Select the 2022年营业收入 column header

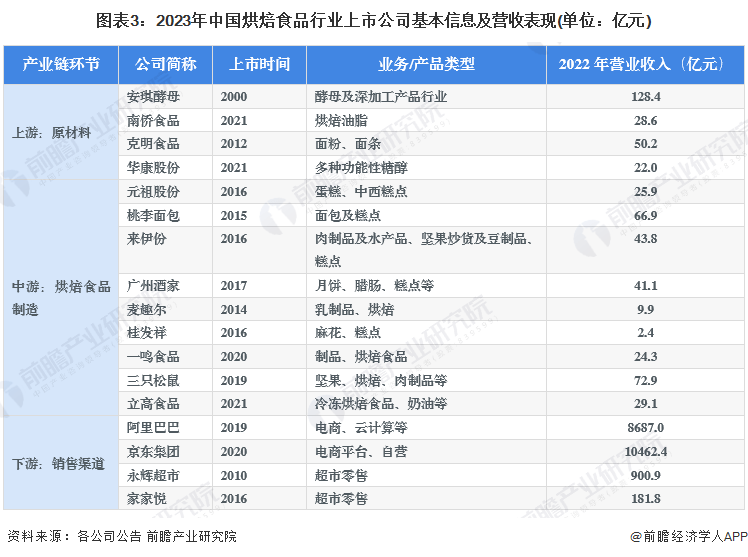(643, 65)
